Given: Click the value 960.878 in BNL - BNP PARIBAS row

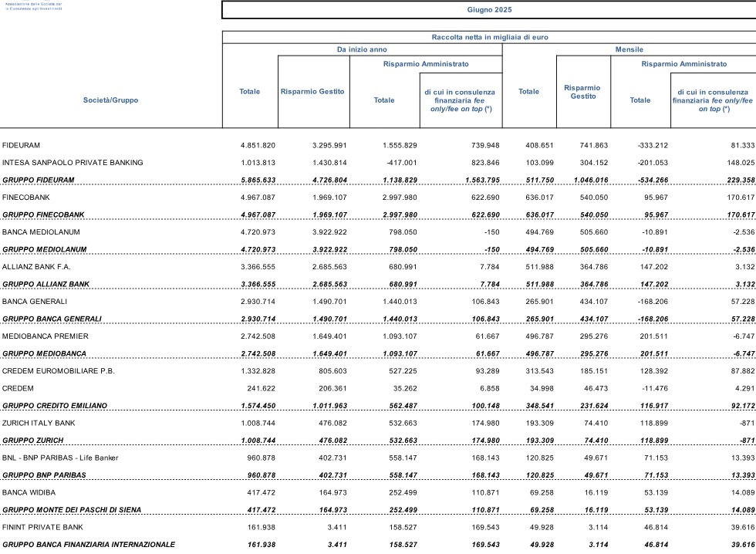Looking at the screenshot, I should coord(262,458).
